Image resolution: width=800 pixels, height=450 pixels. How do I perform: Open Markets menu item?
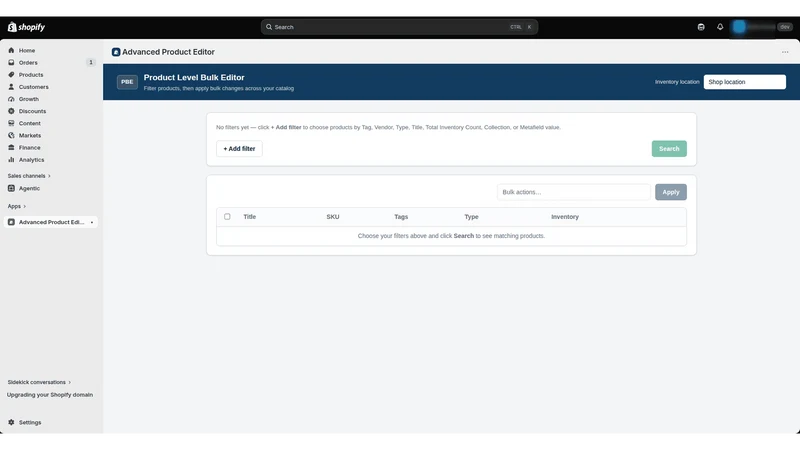point(30,136)
